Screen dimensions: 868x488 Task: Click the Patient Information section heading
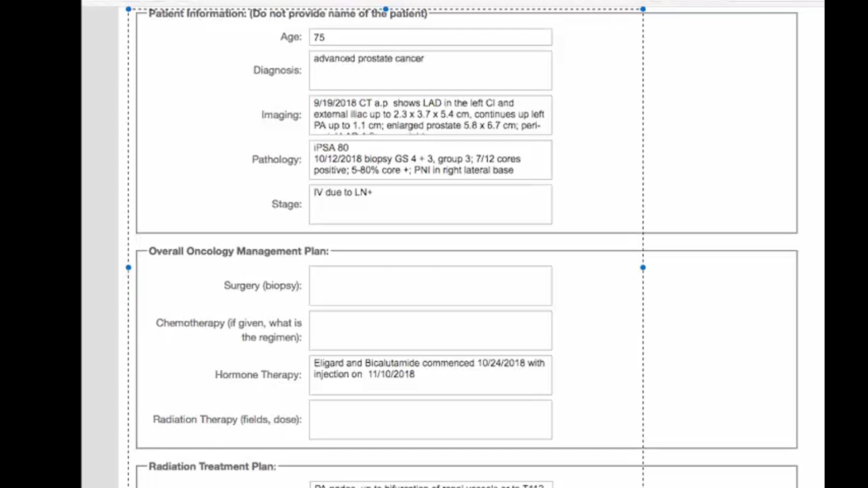288,14
